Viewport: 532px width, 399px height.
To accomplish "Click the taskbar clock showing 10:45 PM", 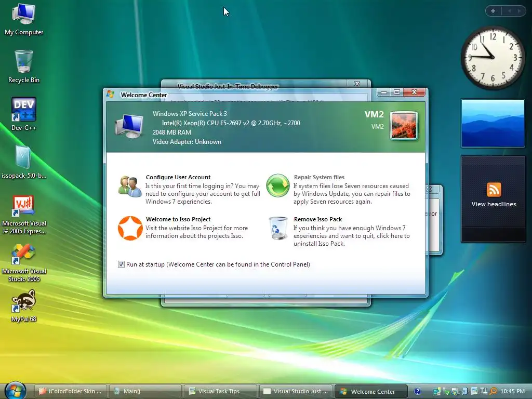I will pyautogui.click(x=512, y=391).
